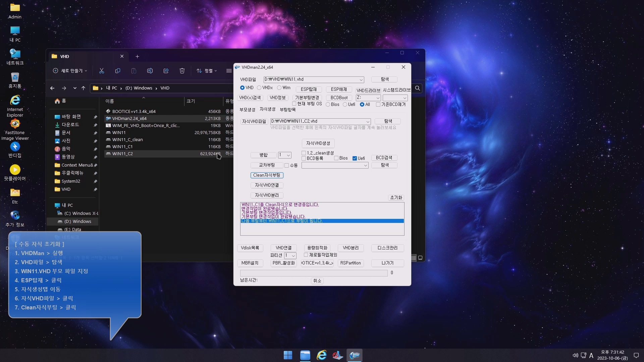This screenshot has width=644, height=362.
Task: Click the progress bar above 남은시간
Action: coord(314,273)
